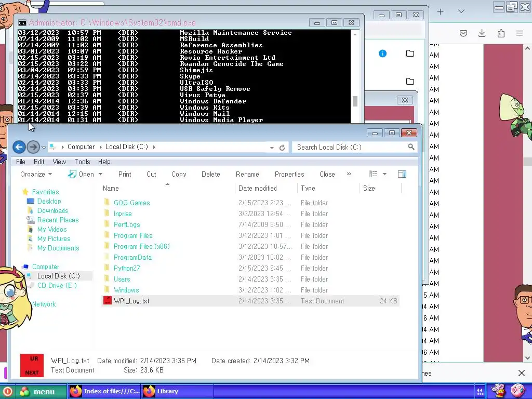This screenshot has height=399, width=532.
Task: Open the Help menu in Explorer
Action: (104, 162)
